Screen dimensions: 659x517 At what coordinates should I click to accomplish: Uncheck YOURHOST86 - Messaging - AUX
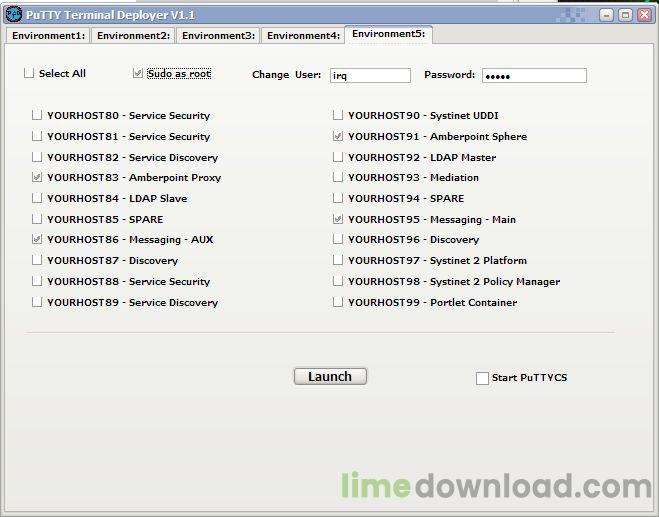37,239
